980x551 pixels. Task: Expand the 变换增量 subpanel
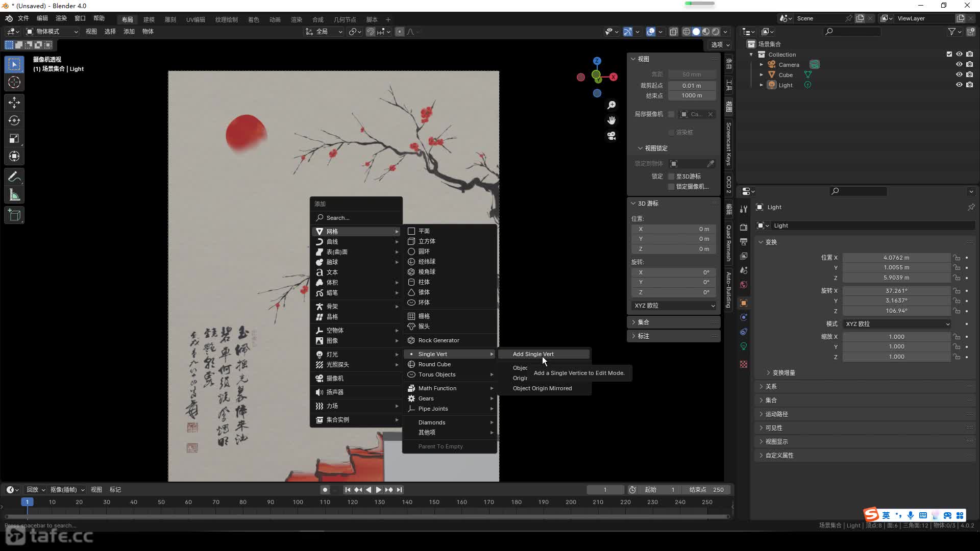click(x=783, y=373)
